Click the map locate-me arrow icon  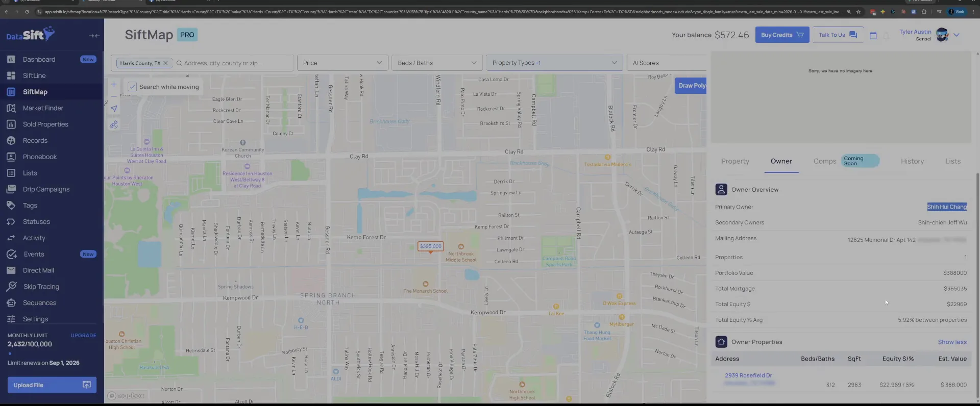(x=114, y=108)
